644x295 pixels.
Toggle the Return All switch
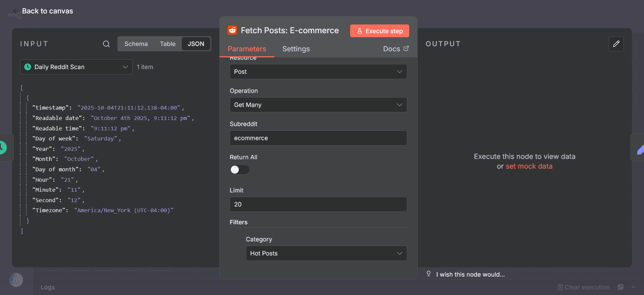pos(239,170)
